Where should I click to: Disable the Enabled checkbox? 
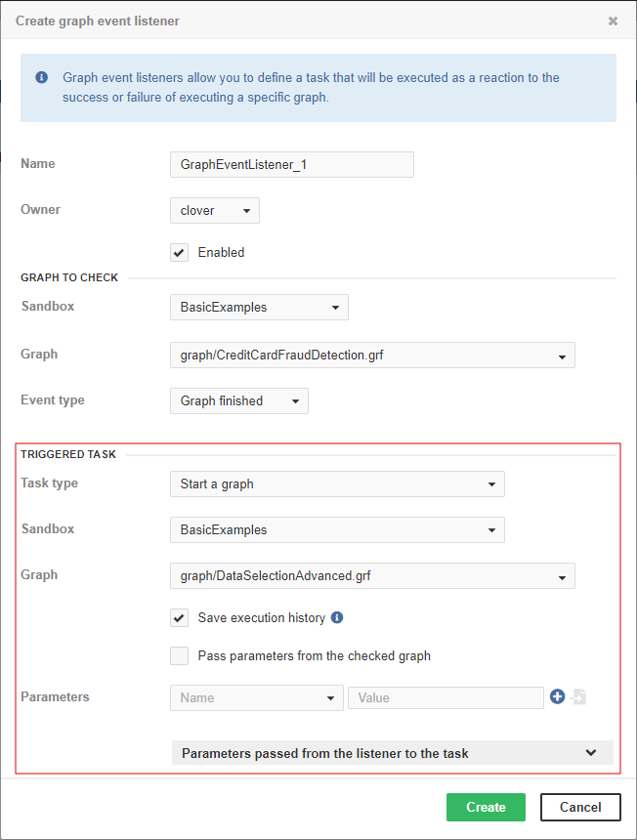coord(179,252)
